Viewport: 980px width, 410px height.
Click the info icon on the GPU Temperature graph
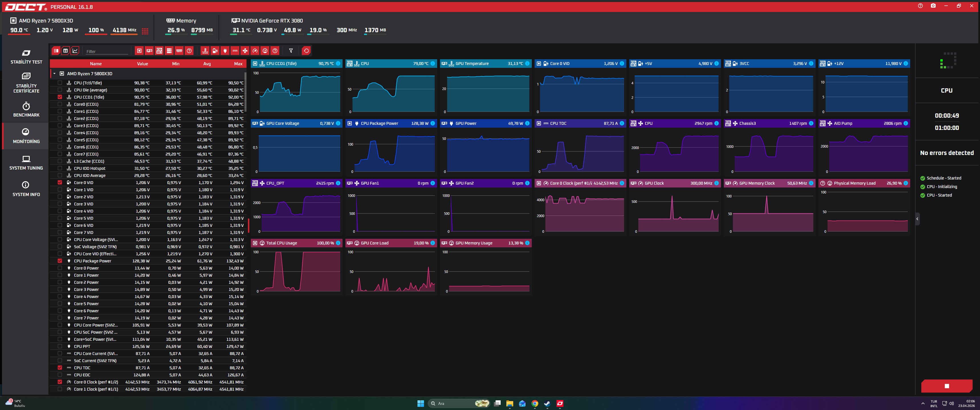(527, 64)
